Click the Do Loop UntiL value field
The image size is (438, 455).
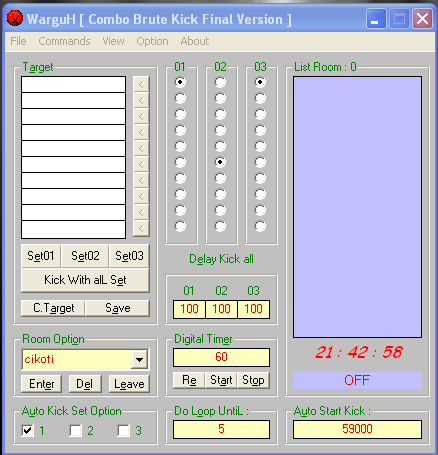221,429
